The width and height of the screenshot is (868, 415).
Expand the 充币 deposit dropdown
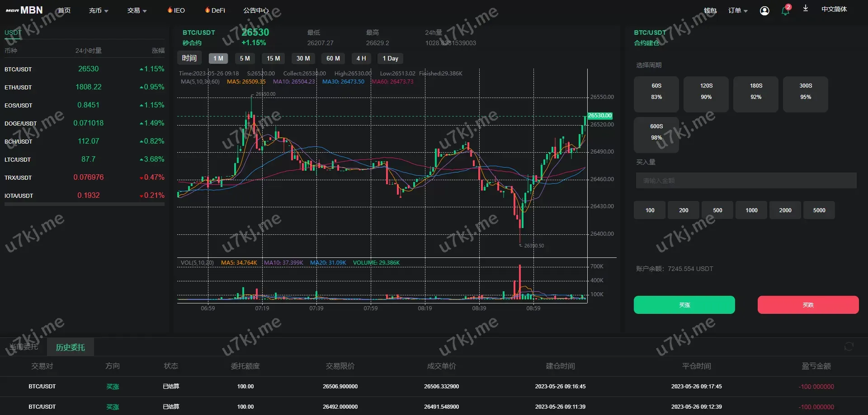[99, 10]
